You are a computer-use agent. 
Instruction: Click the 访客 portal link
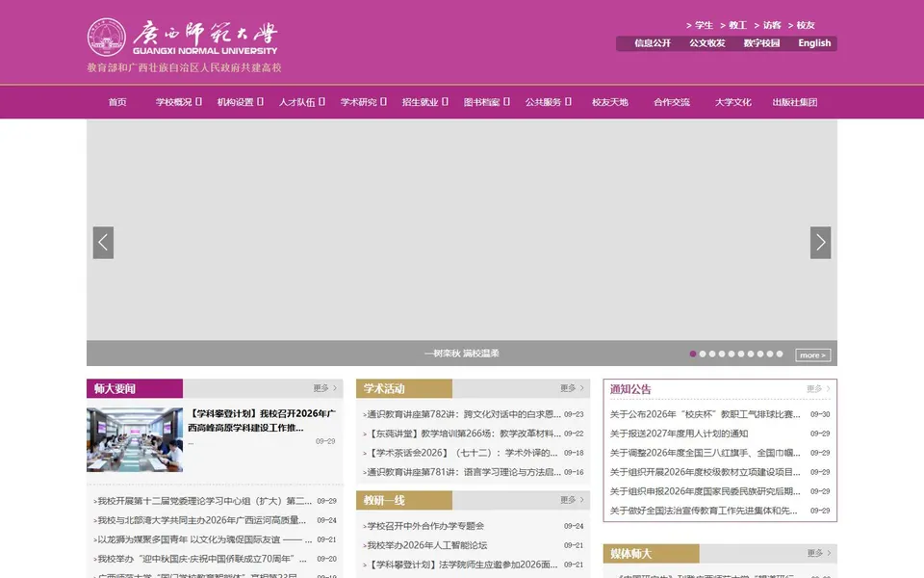767,25
